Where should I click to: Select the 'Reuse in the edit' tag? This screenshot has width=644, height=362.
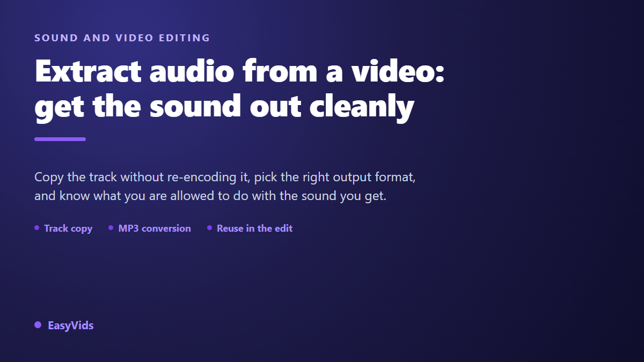click(x=250, y=228)
